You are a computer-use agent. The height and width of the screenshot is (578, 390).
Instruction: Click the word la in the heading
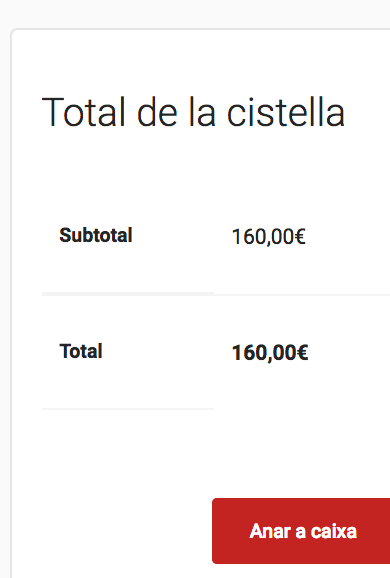coord(202,112)
